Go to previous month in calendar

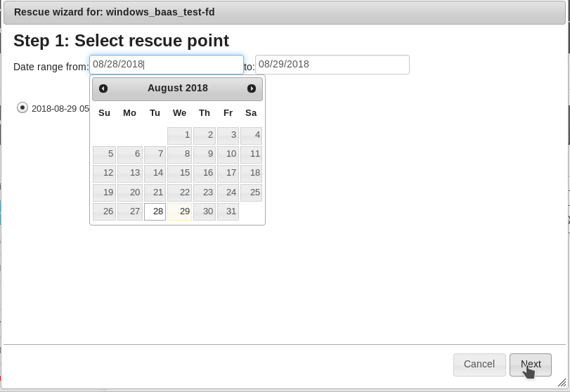[x=103, y=89]
